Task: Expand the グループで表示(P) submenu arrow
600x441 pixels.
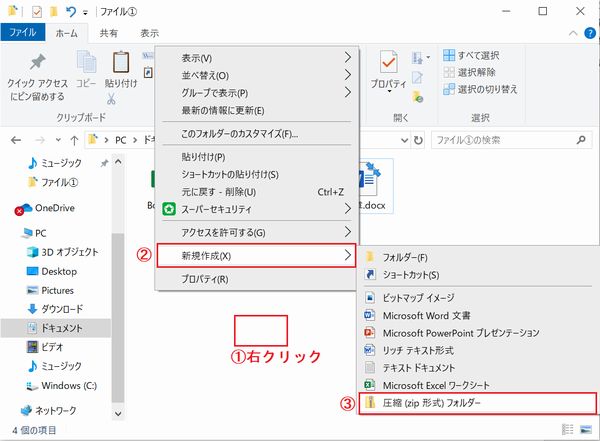Action: (x=347, y=92)
